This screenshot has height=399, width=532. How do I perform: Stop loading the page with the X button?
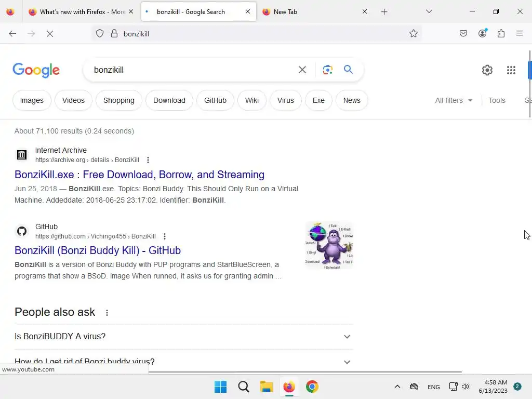tap(50, 34)
